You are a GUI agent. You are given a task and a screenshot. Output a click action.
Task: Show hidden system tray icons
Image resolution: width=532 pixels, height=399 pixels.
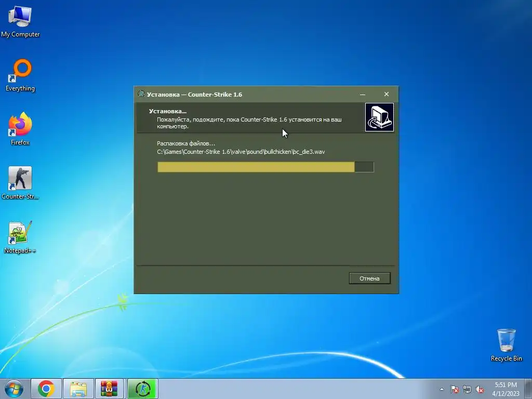(x=442, y=389)
